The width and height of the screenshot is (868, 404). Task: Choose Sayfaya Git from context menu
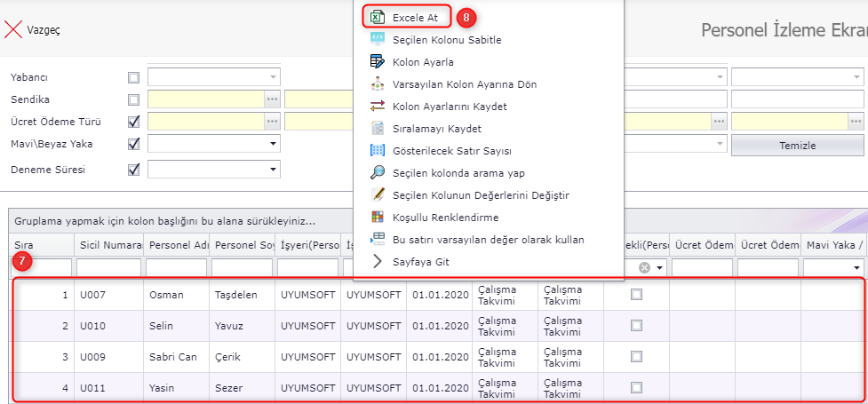pyautogui.click(x=422, y=261)
